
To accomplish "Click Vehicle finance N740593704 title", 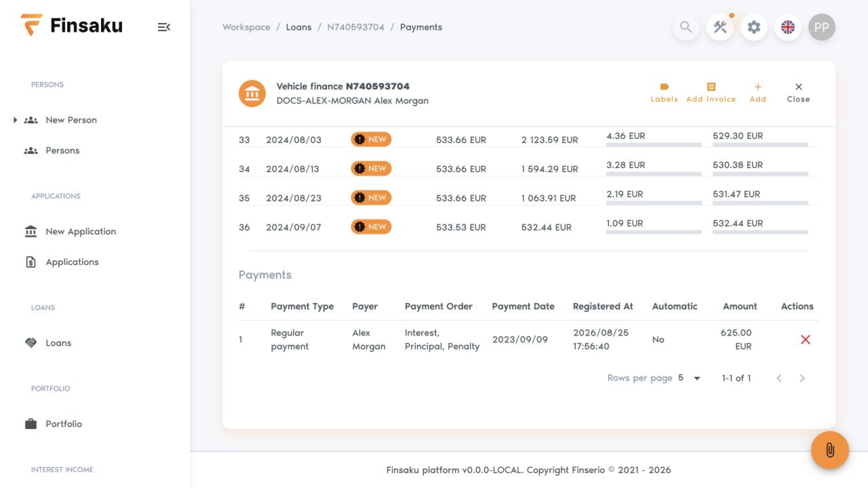I will click(343, 86).
